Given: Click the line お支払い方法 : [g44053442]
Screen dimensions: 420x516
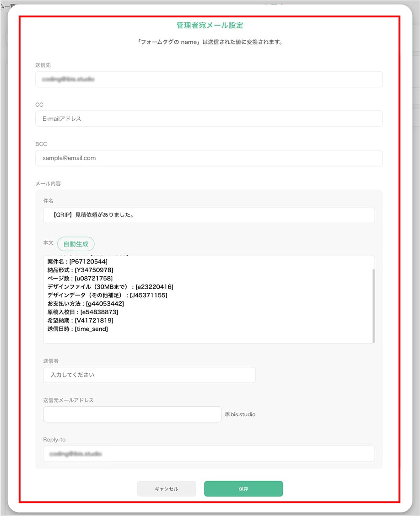Looking at the screenshot, I should (86, 303).
